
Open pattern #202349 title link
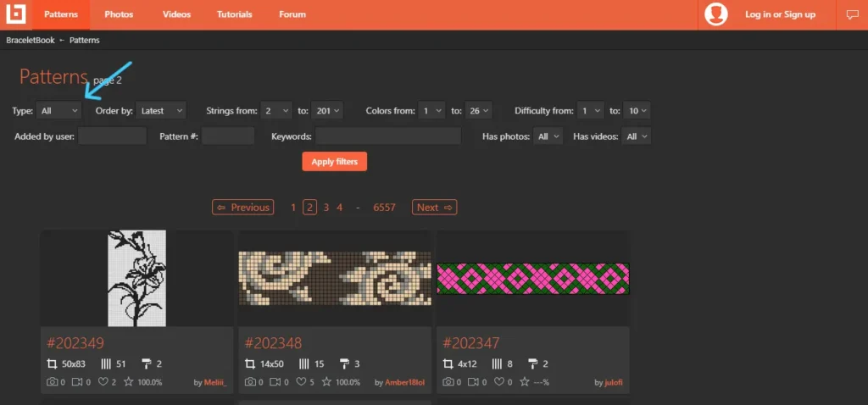75,343
